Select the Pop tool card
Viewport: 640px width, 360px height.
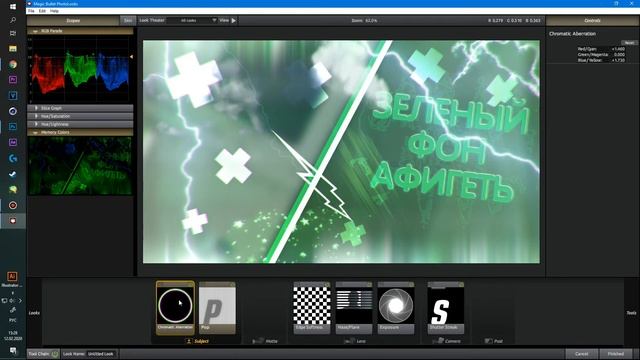217,308
